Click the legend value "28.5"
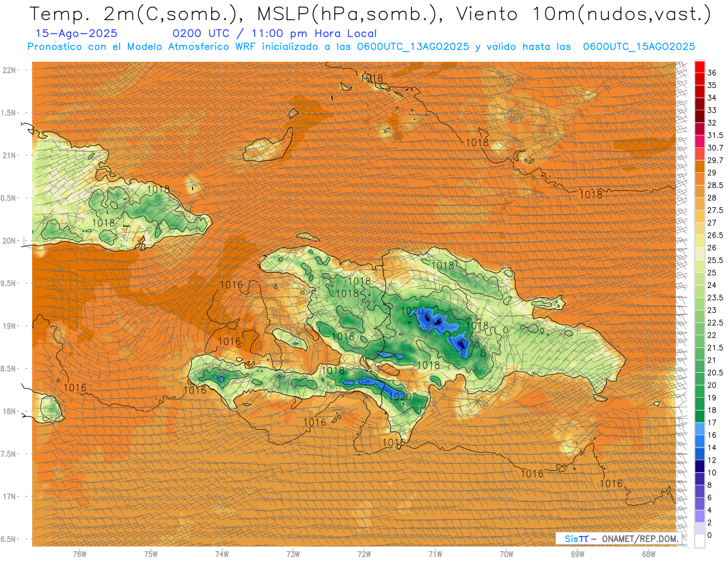 (x=715, y=185)
